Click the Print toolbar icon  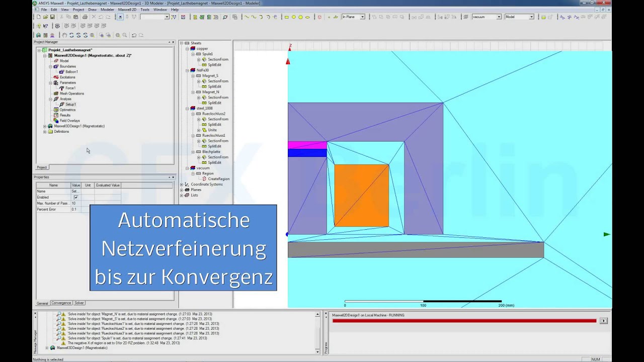[x=85, y=17]
